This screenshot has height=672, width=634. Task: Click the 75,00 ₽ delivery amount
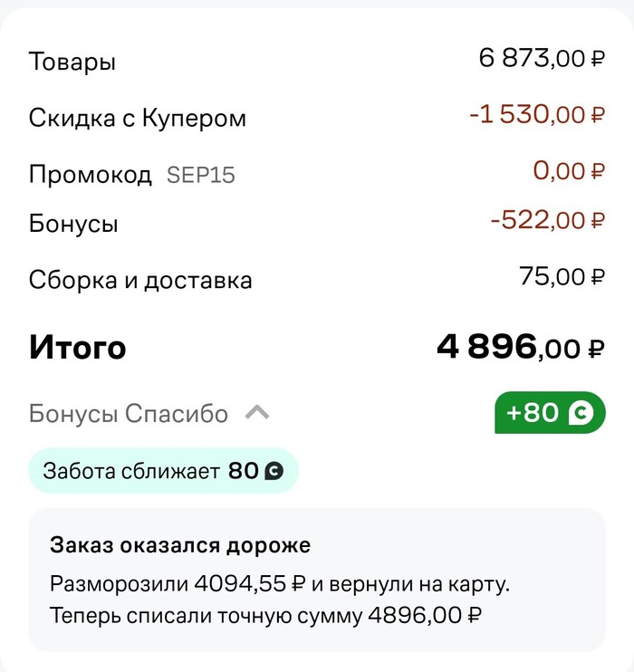562,276
